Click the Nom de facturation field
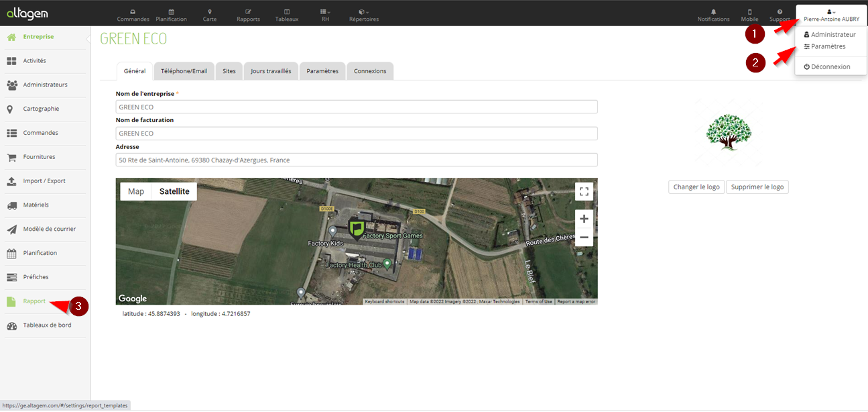 click(357, 134)
